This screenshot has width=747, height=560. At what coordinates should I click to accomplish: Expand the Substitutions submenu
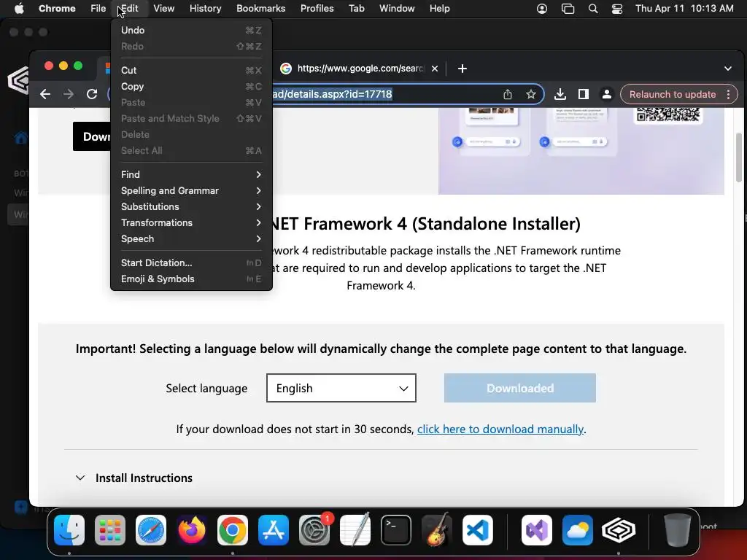click(191, 206)
